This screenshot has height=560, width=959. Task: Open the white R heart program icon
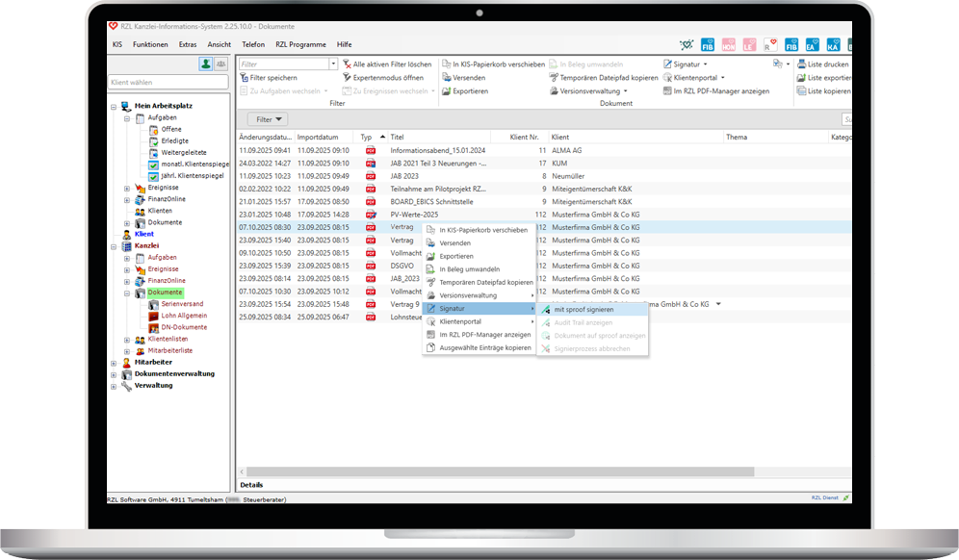pyautogui.click(x=770, y=44)
